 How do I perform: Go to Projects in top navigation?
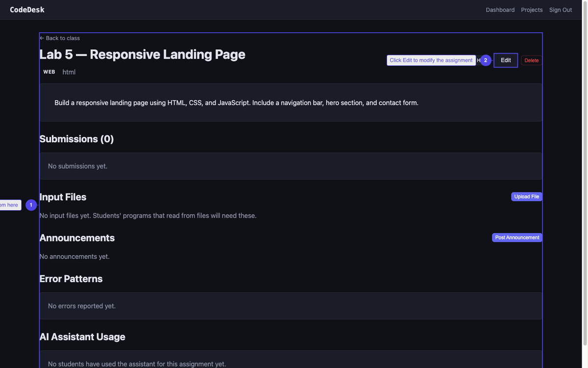(x=532, y=10)
